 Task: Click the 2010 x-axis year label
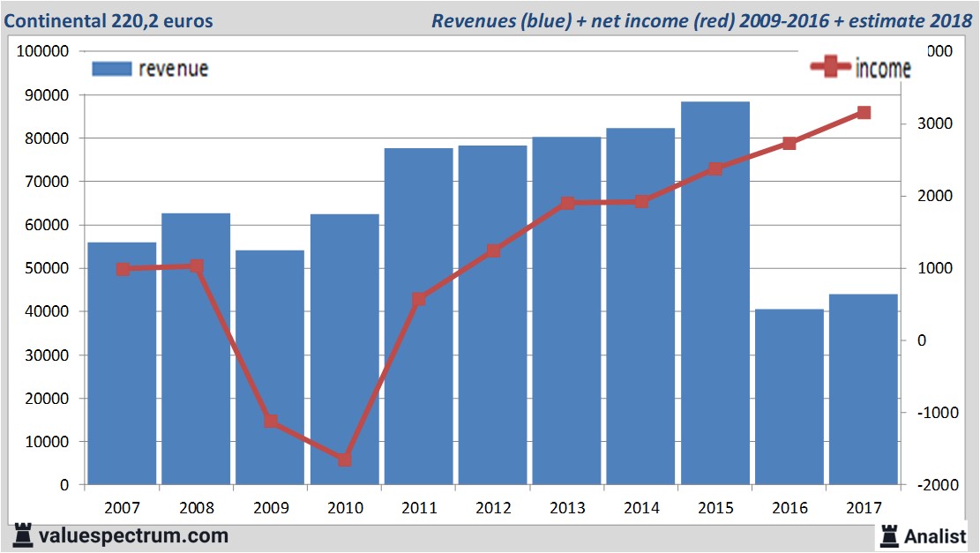click(x=345, y=507)
